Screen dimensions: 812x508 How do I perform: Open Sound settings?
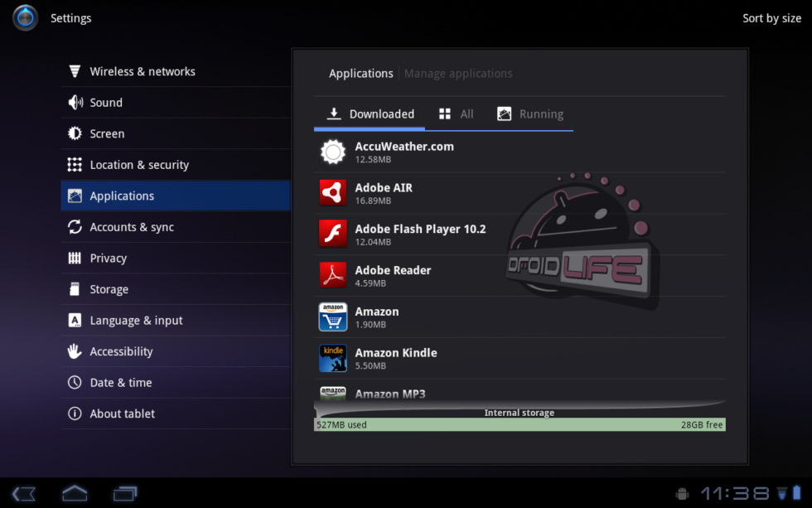pyautogui.click(x=176, y=103)
